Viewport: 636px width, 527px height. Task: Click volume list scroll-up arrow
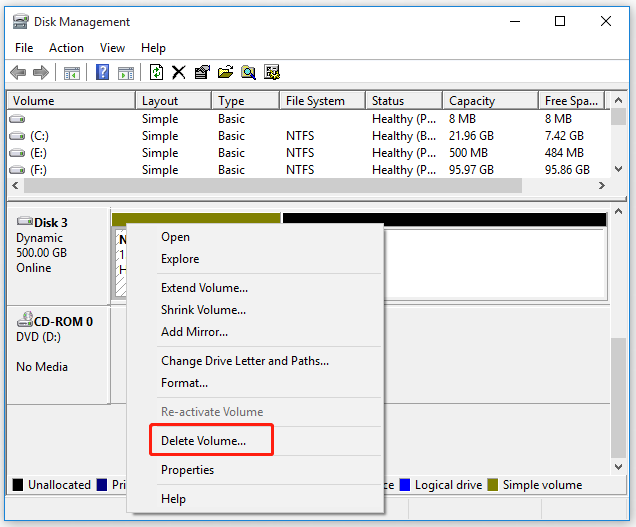click(x=618, y=100)
